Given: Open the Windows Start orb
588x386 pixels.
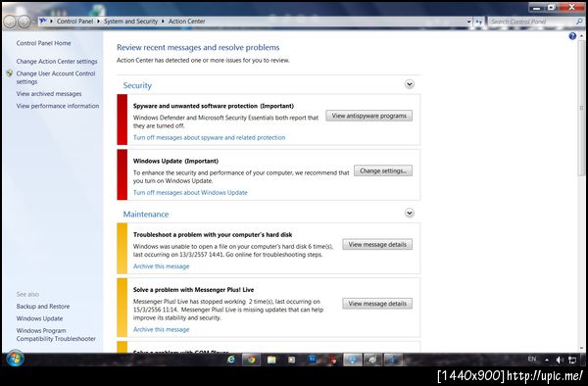Looking at the screenshot, I should click(15, 359).
